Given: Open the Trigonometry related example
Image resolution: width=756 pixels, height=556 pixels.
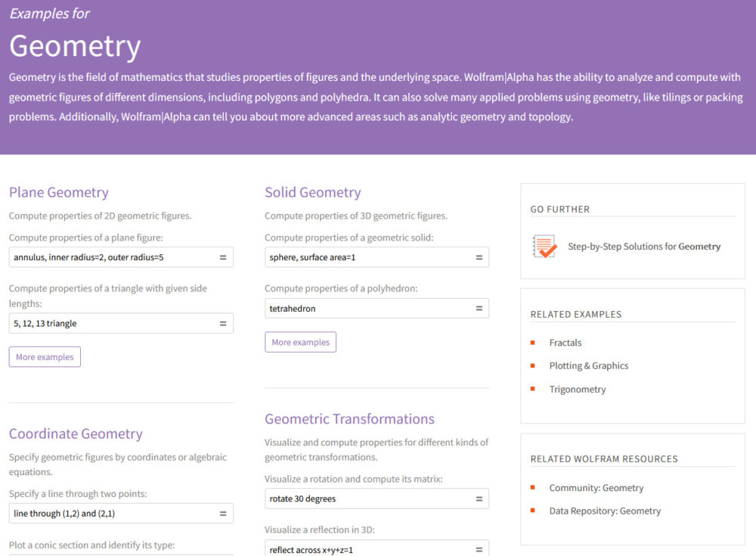Looking at the screenshot, I should point(578,389).
